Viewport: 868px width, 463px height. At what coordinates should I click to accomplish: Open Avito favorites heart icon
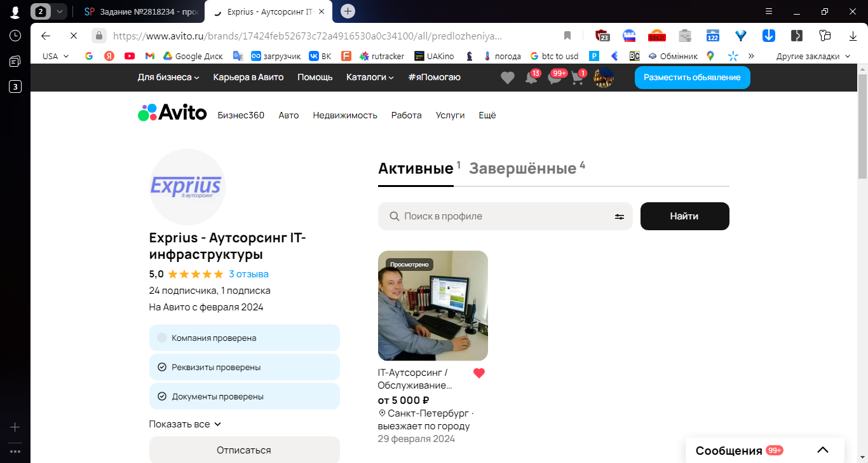[508, 78]
